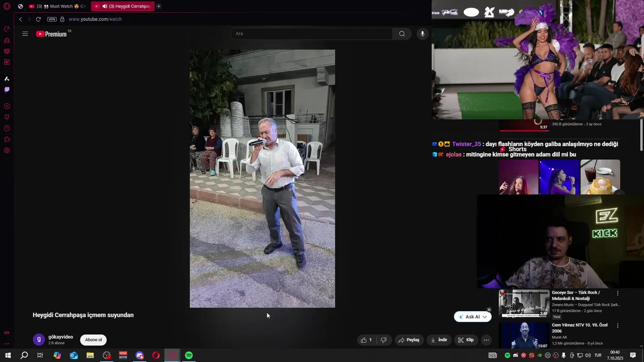Go back using browser back arrow
This screenshot has height=362, width=644.
click(x=20, y=19)
